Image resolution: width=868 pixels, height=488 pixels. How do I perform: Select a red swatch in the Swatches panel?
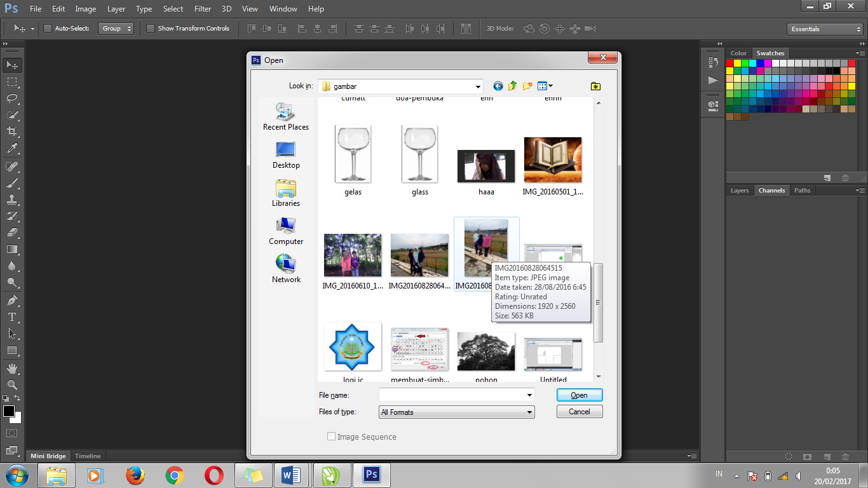731,62
